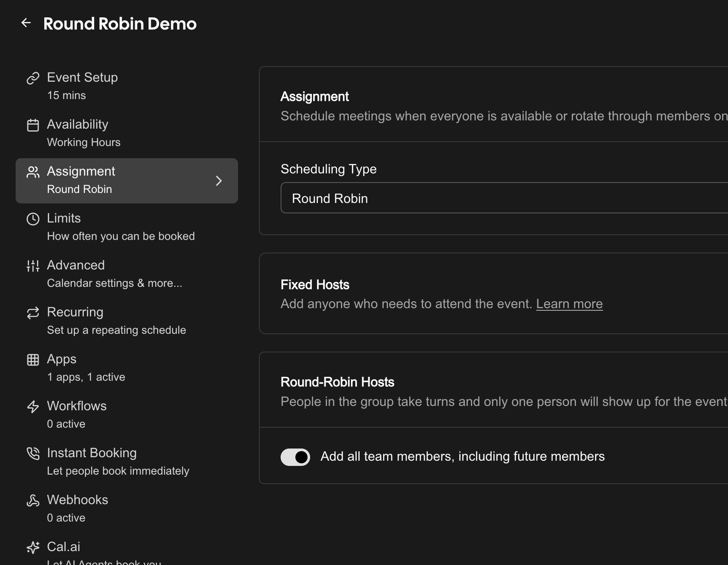Click the Instant Booking phone icon

coord(33,454)
